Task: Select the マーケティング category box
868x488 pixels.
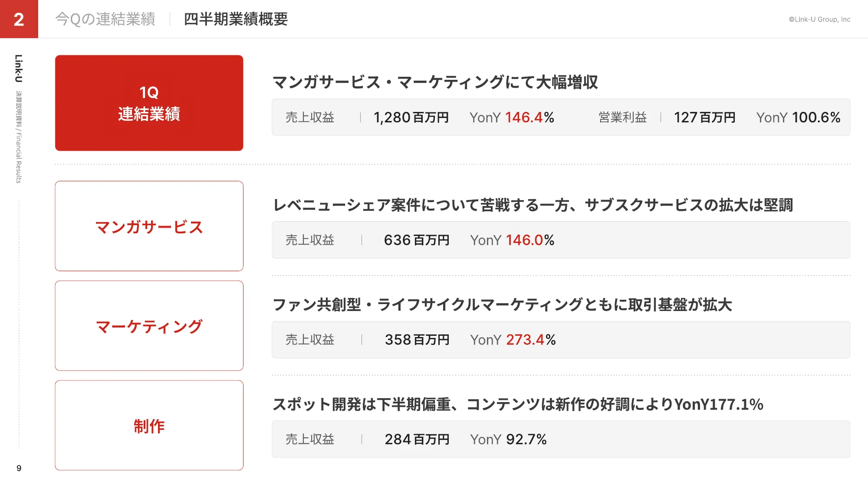Action: pyautogui.click(x=149, y=326)
